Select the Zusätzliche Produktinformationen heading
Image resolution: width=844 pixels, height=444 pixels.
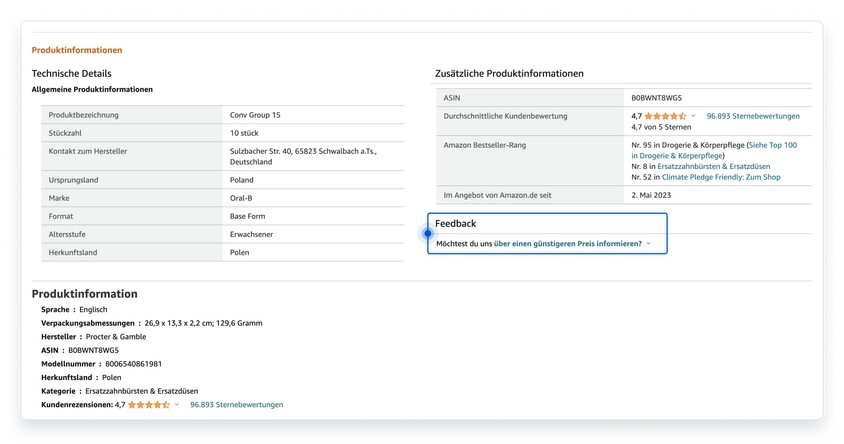pyautogui.click(x=509, y=74)
